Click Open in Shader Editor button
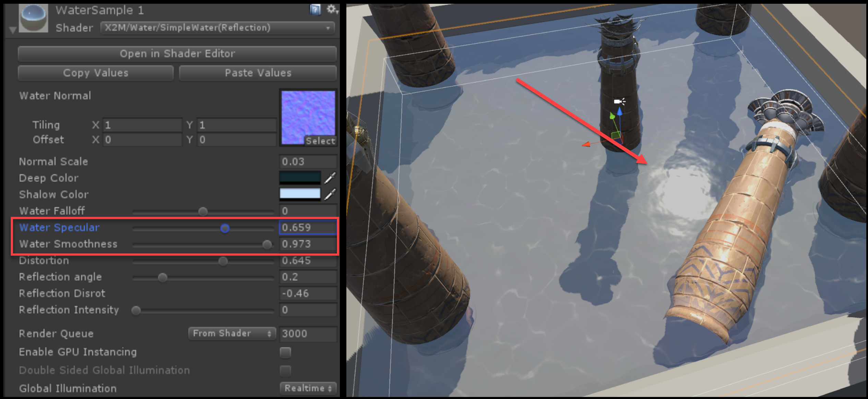The height and width of the screenshot is (399, 868). pos(177,53)
